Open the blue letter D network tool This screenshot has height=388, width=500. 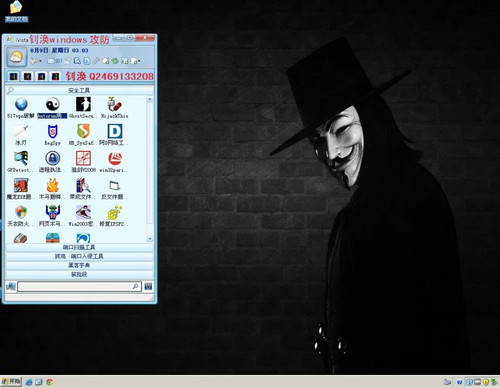(x=115, y=131)
